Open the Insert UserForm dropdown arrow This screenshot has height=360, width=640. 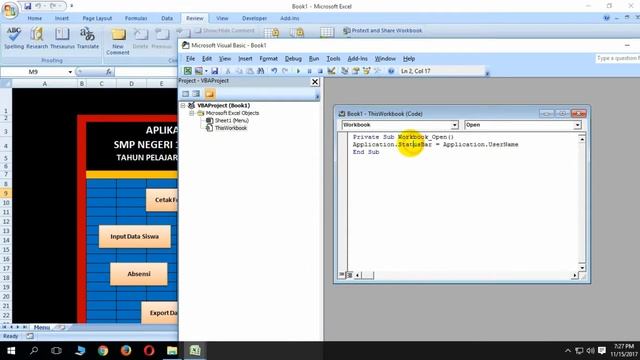206,71
